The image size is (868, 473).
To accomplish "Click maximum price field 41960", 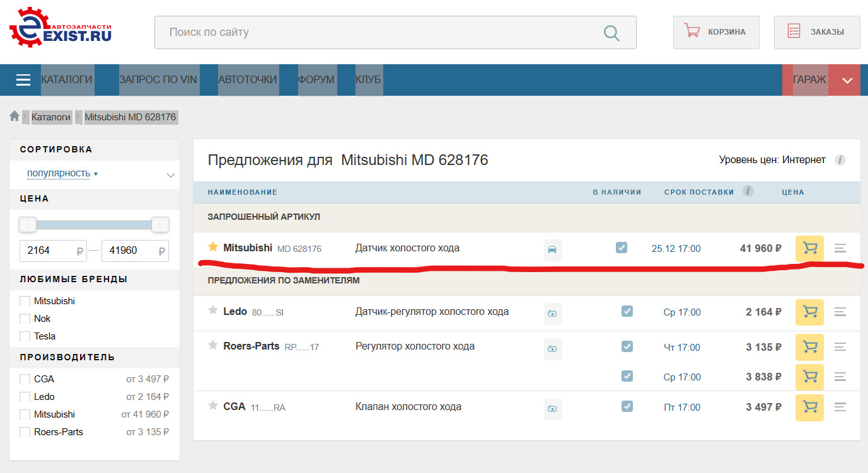I will pos(135,250).
